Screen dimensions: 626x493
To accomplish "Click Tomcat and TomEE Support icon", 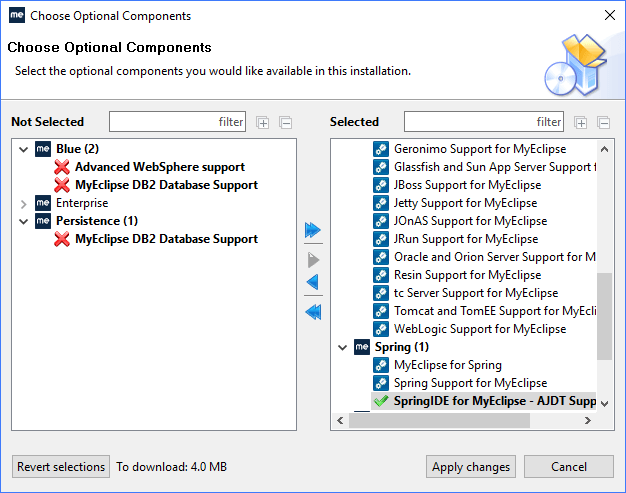I will coord(381,311).
